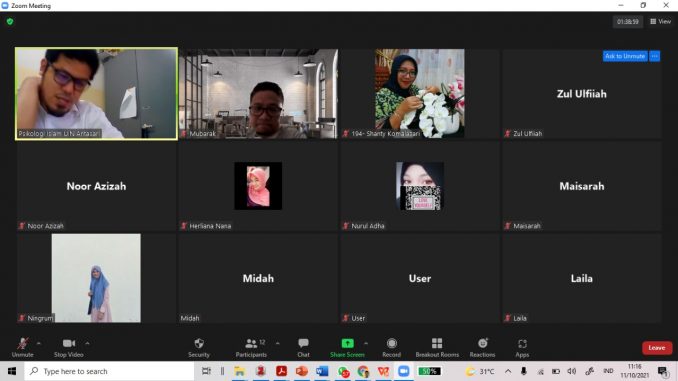
Task: Click the green encryption shield icon
Action: pyautogui.click(x=10, y=21)
